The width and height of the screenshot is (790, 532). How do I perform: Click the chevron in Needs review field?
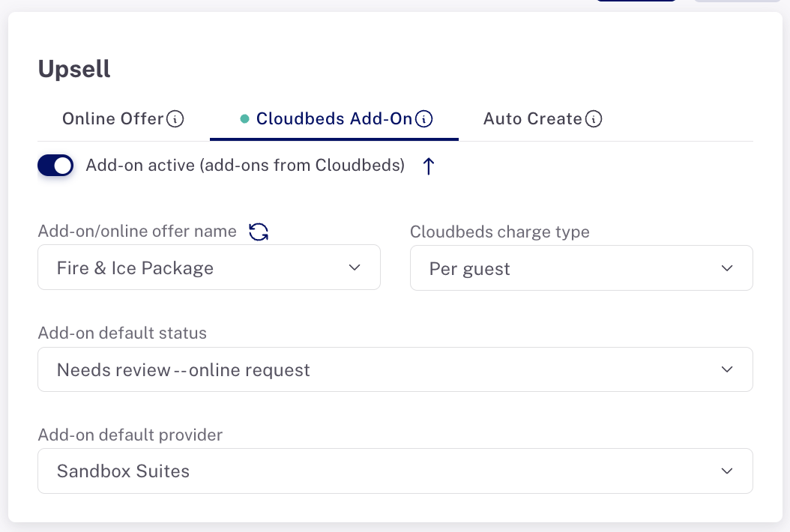(x=726, y=369)
